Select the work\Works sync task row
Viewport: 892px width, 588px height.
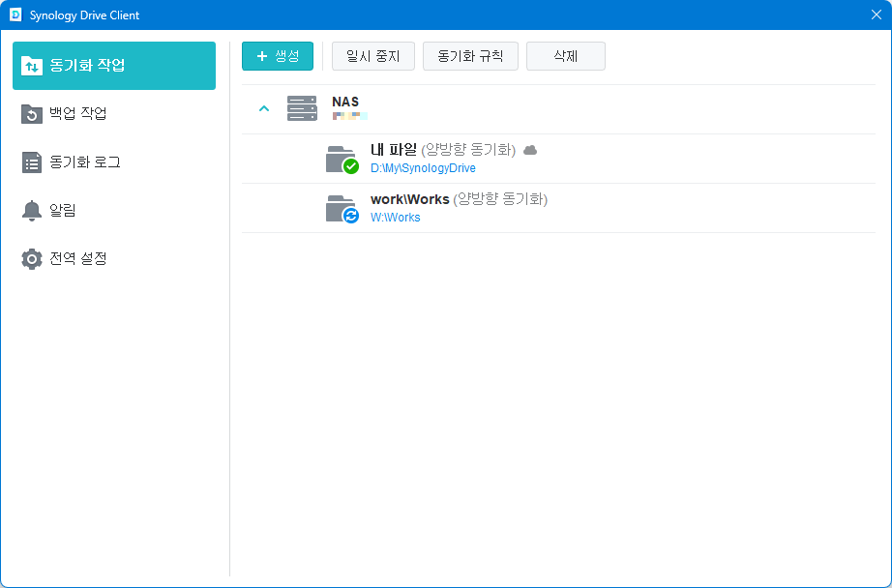point(558,208)
